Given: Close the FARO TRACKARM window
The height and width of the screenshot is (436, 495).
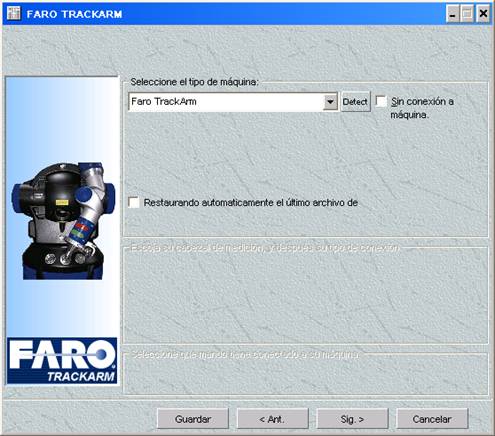Looking at the screenshot, I should (x=483, y=14).
